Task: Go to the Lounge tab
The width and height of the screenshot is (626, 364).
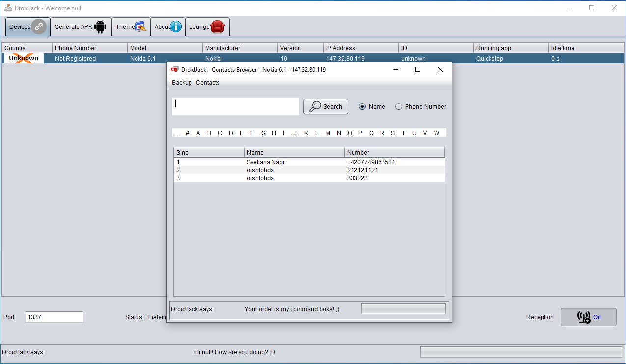Action: pos(207,26)
